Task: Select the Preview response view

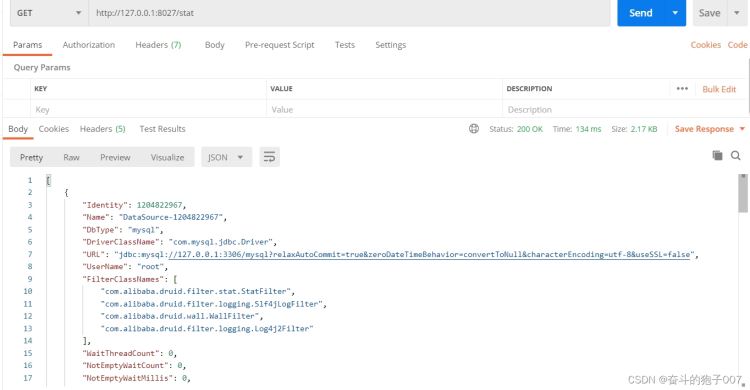Action: (x=115, y=157)
